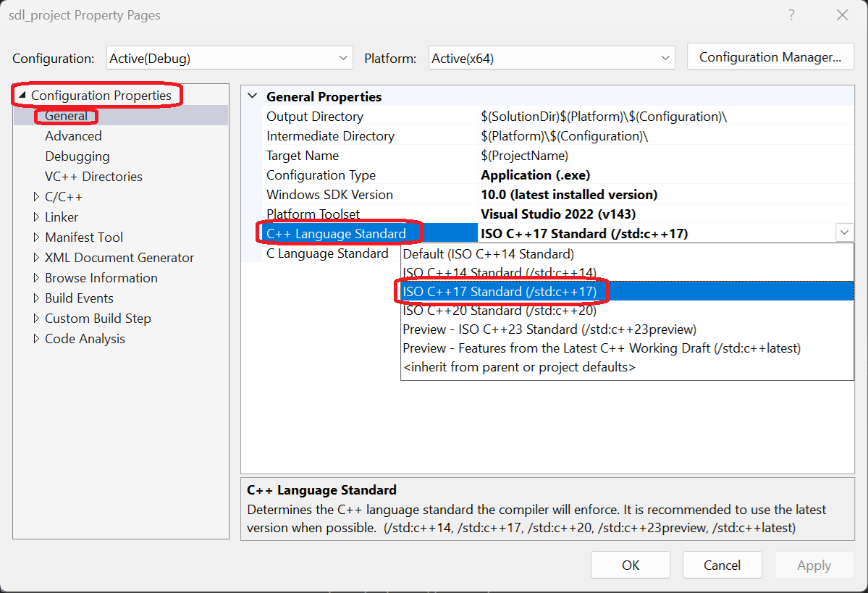Select the Debugging tree item

coord(77,156)
